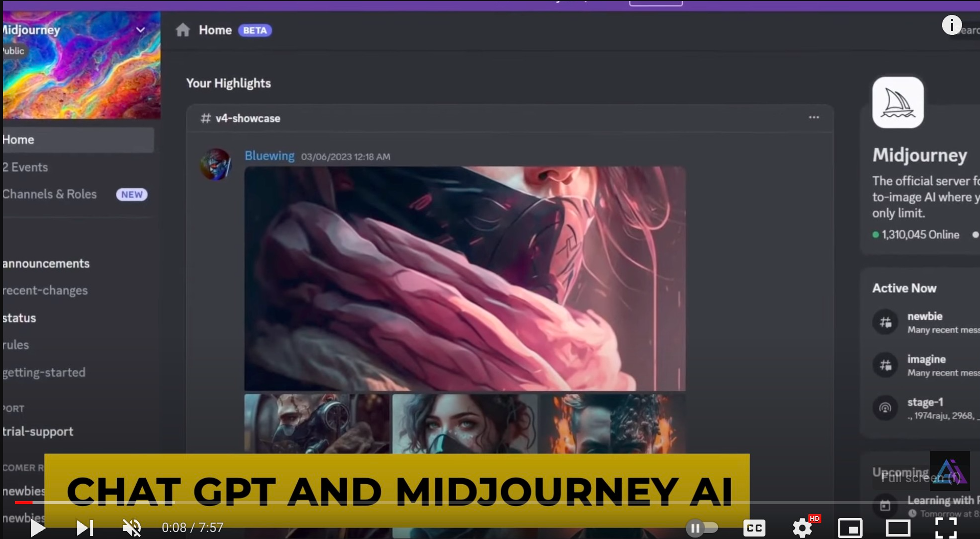Screen dimensions: 980x539
Task: Open Bluewing's avatar
Action: tap(215, 164)
